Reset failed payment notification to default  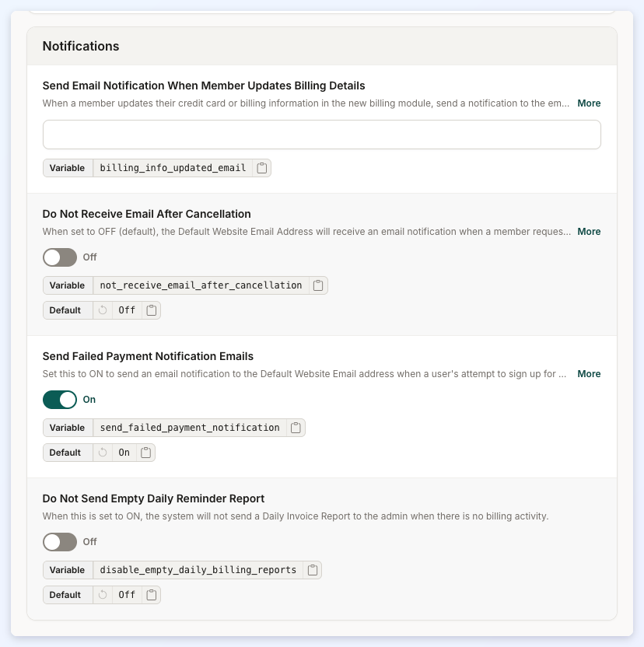[103, 453]
